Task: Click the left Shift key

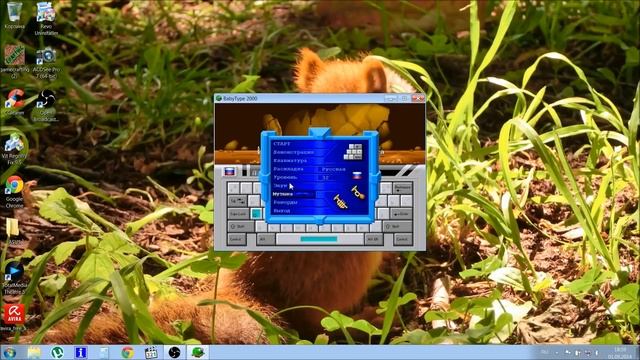Action: 241,226
